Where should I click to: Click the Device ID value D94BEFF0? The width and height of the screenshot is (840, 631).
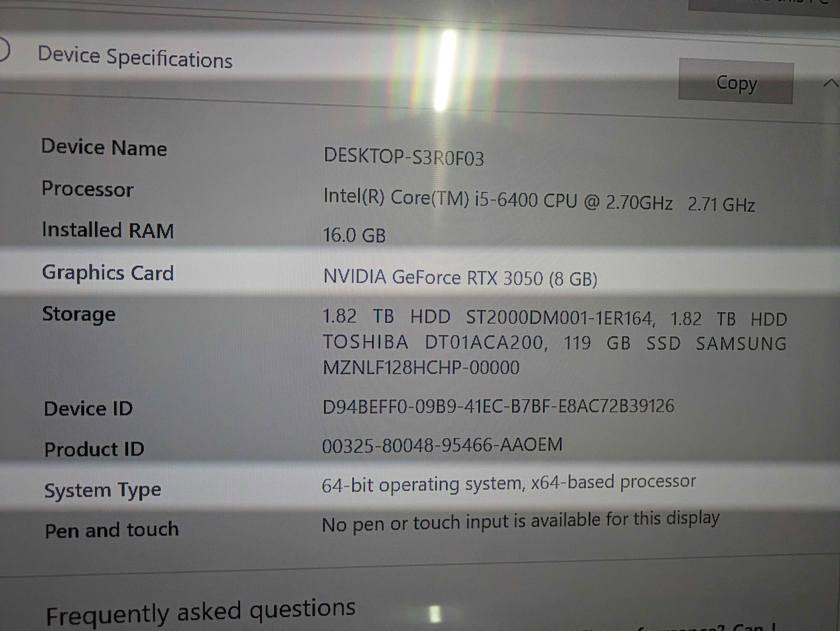(x=498, y=407)
